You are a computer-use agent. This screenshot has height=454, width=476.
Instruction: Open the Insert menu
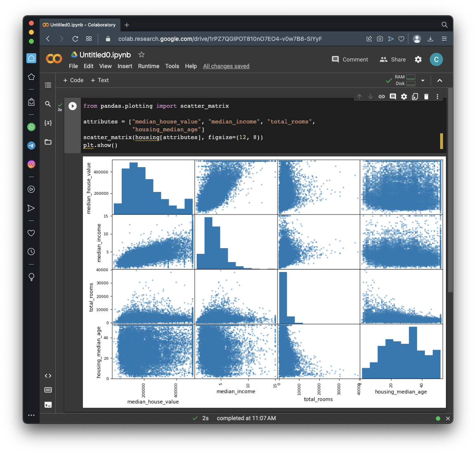[x=125, y=66]
